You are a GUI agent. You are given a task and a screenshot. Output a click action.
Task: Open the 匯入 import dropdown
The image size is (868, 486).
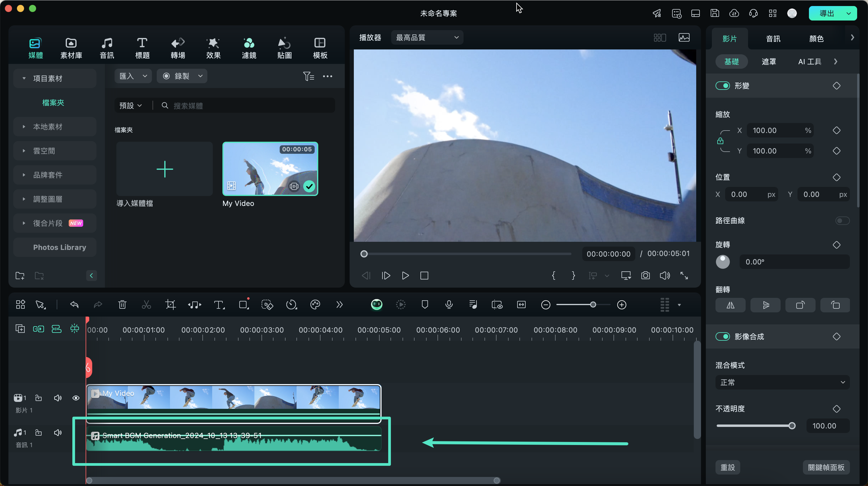click(133, 76)
